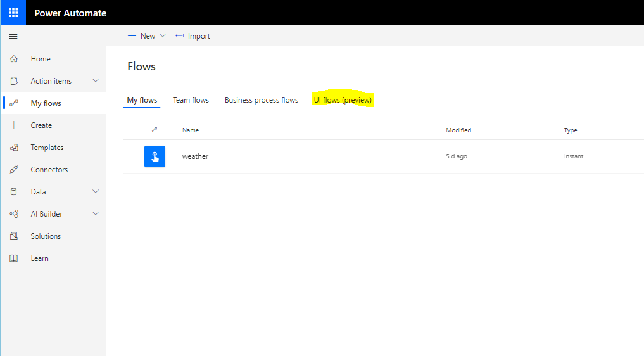Open Action items in the sidebar
Viewport: 644px width, 356px height.
click(x=51, y=81)
